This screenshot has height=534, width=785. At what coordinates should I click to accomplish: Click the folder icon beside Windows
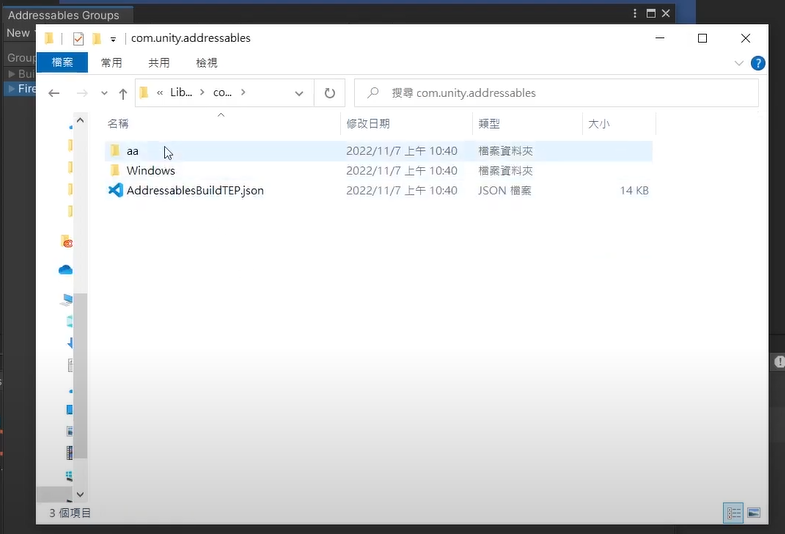[115, 171]
